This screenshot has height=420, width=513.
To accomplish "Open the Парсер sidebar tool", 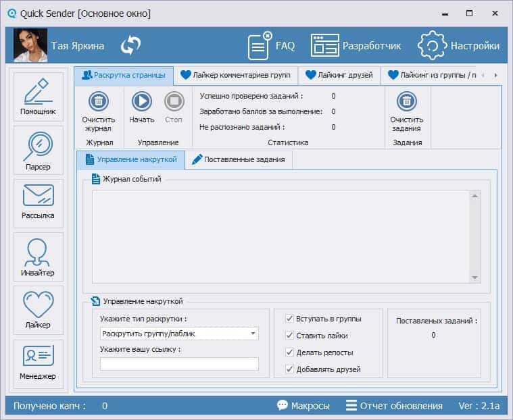I will [39, 150].
